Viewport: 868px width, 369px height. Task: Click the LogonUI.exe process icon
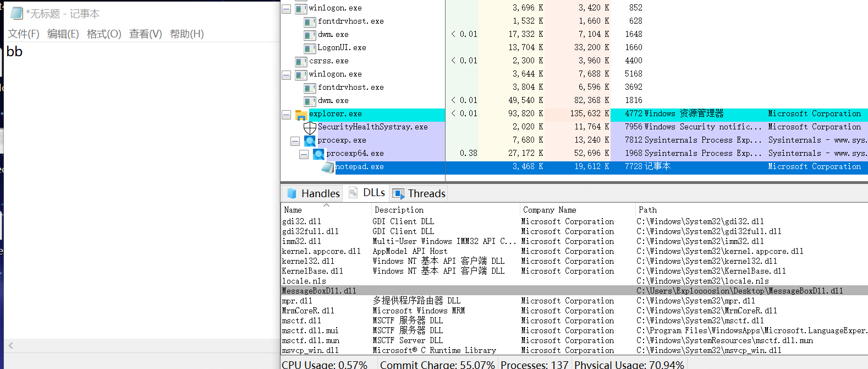click(x=310, y=48)
